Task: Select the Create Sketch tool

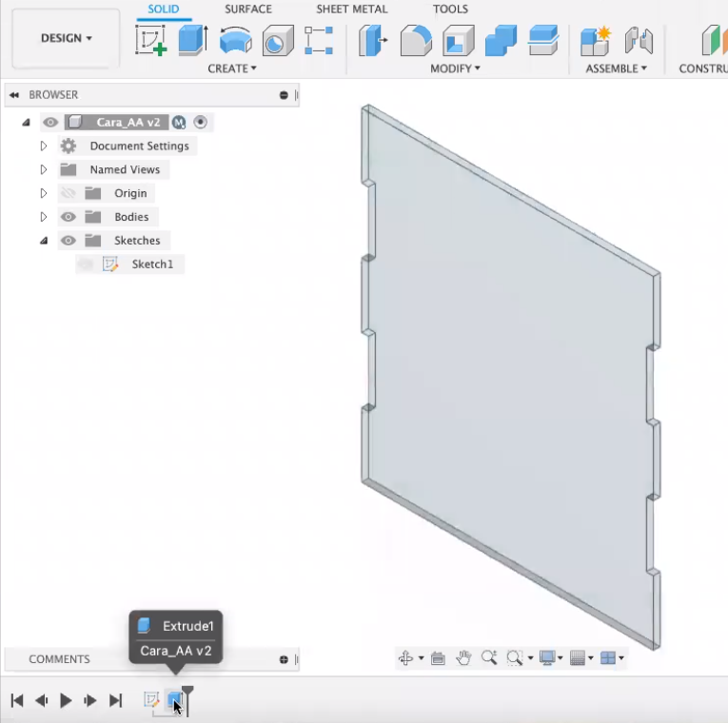Action: pyautogui.click(x=151, y=40)
